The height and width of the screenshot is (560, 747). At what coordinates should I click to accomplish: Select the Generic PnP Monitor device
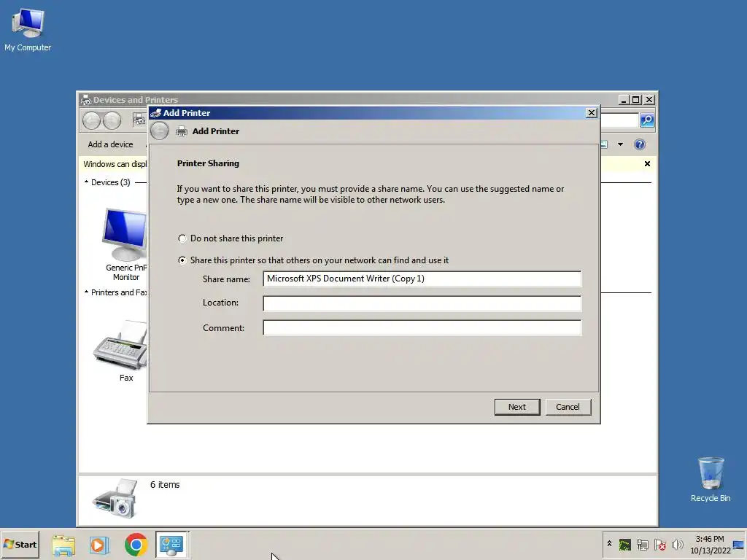coord(125,244)
